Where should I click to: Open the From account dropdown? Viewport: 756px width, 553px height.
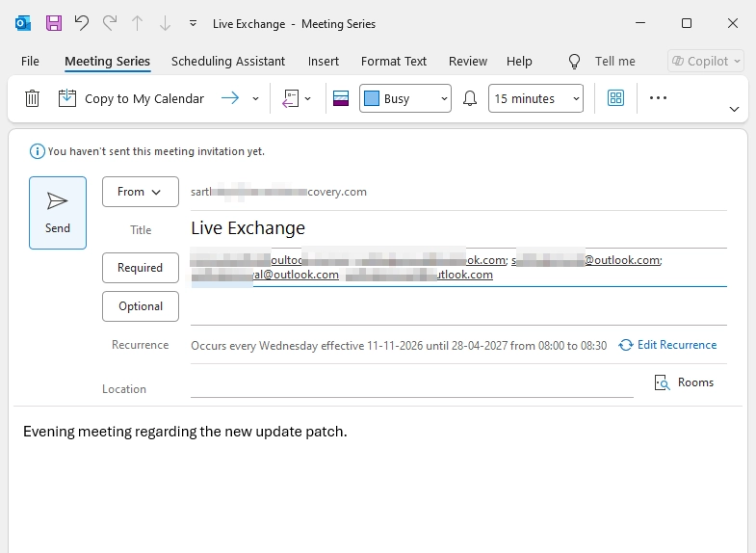pyautogui.click(x=141, y=192)
